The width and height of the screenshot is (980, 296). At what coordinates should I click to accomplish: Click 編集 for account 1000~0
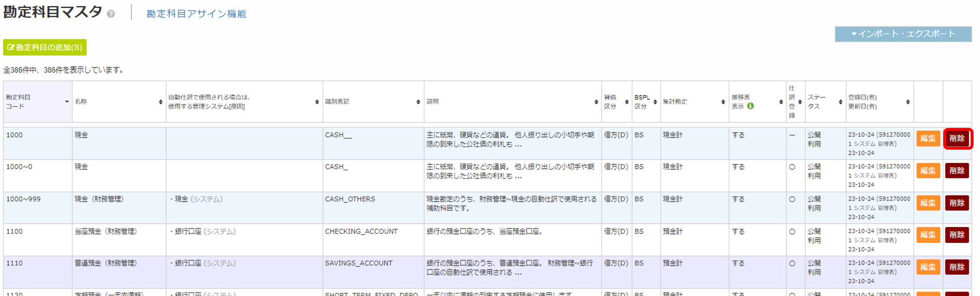coord(928,171)
